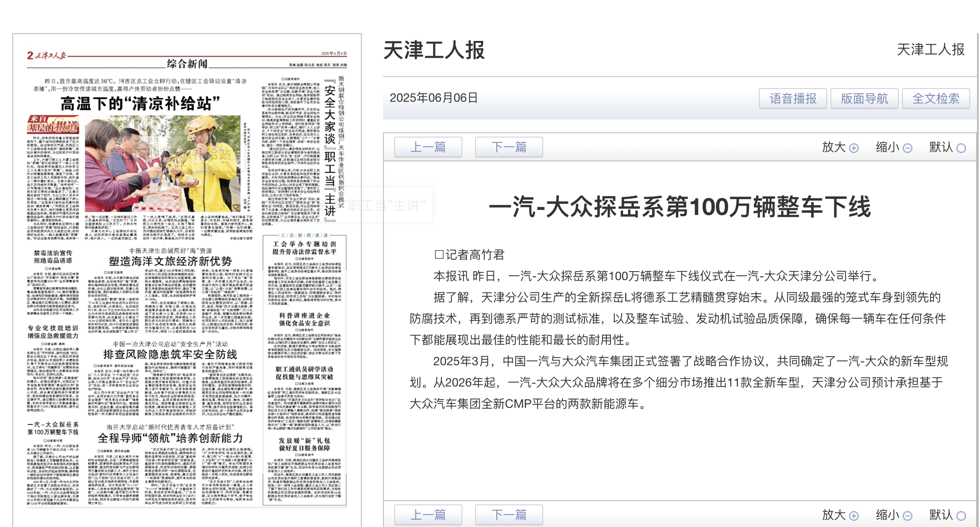The image size is (980, 527).
Task: Open article 工会举办专题培训
Action: coord(305,248)
